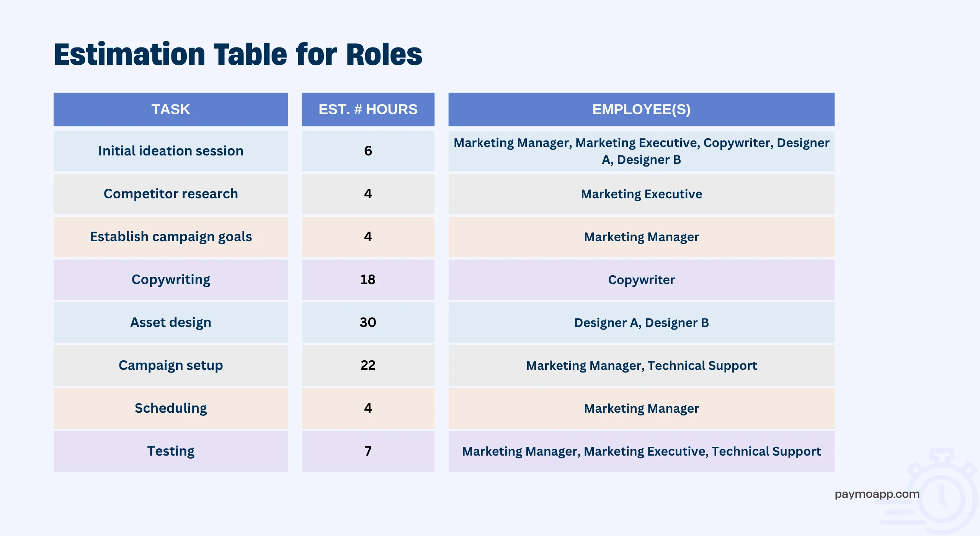
Task: Select the EST. # HOURS column header
Action: [368, 109]
